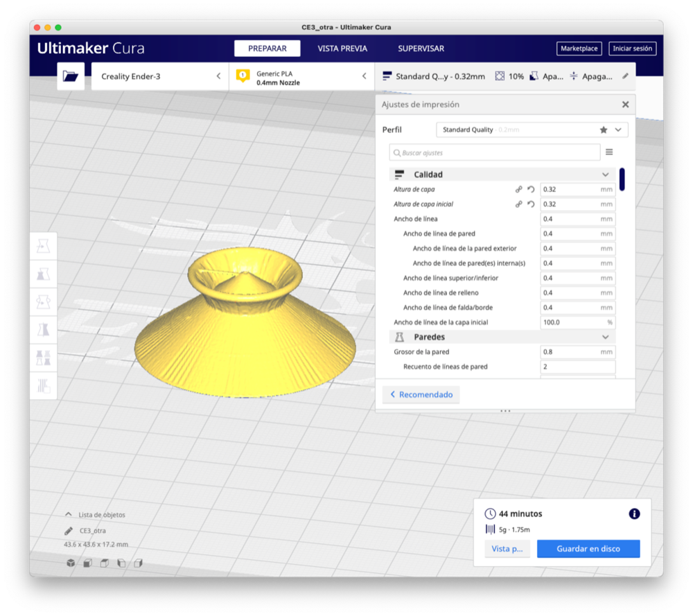Click the panel resize handle three dots
This screenshot has height=616, width=693.
[505, 411]
